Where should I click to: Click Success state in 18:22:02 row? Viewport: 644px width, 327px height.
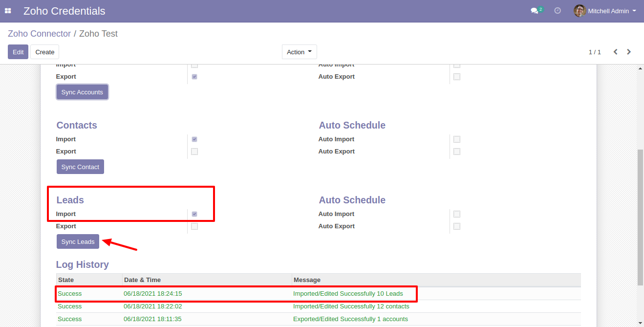[70, 306]
